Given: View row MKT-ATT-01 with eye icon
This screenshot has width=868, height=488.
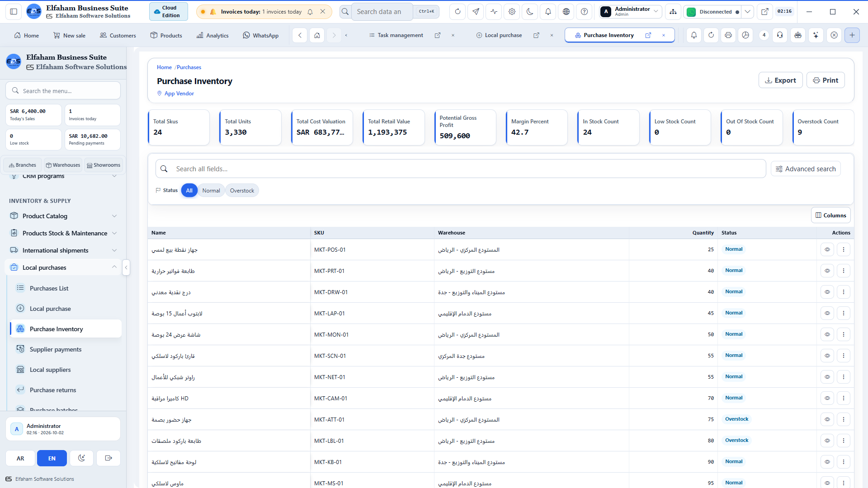Looking at the screenshot, I should [827, 419].
